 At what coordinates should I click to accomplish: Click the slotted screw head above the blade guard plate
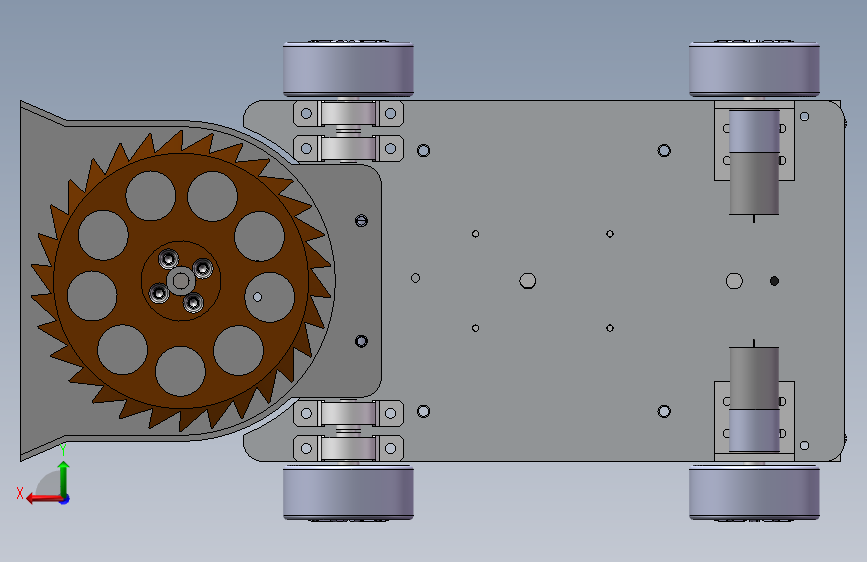coord(361,221)
